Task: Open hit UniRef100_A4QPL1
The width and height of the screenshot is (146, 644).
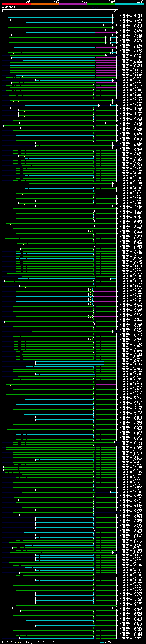Action: tap(131, 30)
